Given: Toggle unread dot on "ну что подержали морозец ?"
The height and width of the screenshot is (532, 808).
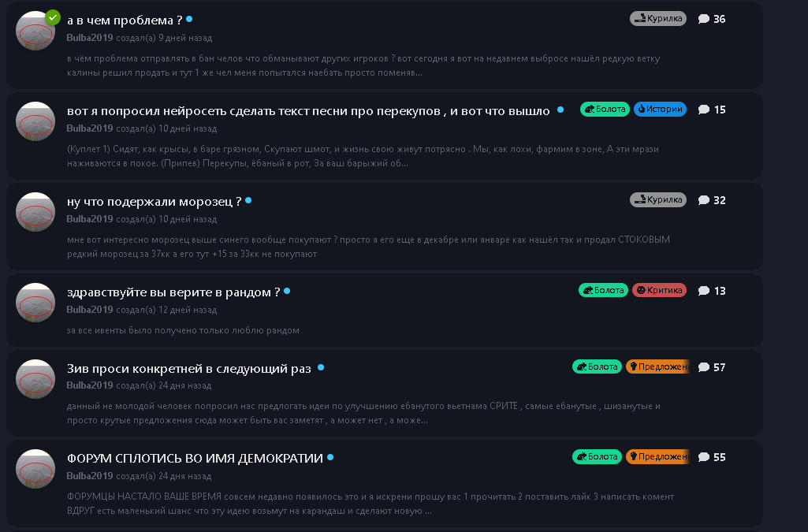Looking at the screenshot, I should 248,200.
